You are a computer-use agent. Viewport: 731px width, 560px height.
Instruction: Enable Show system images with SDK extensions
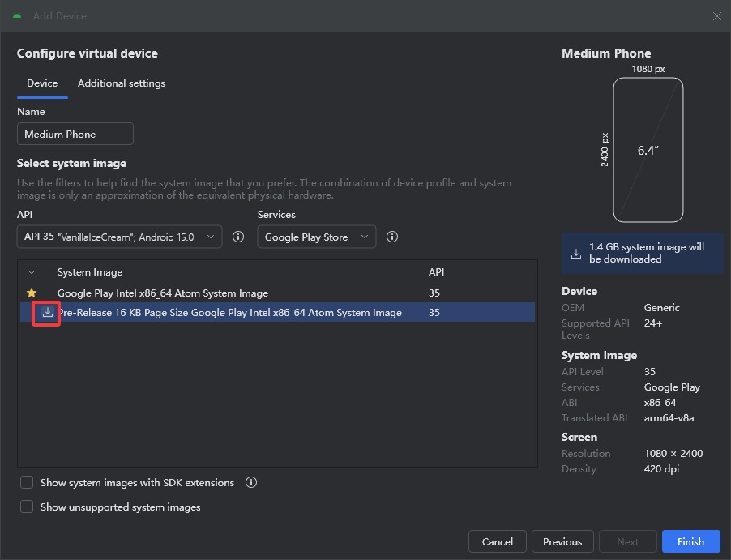point(27,482)
